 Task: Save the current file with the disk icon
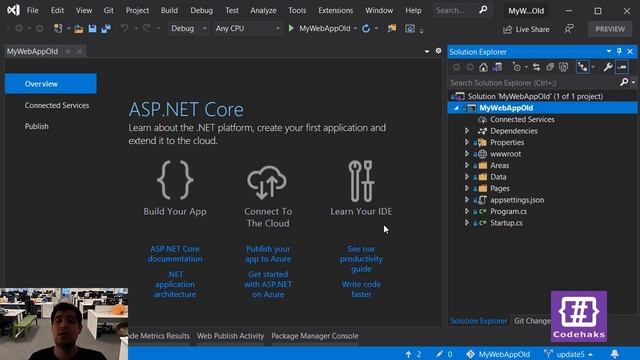click(x=92, y=29)
